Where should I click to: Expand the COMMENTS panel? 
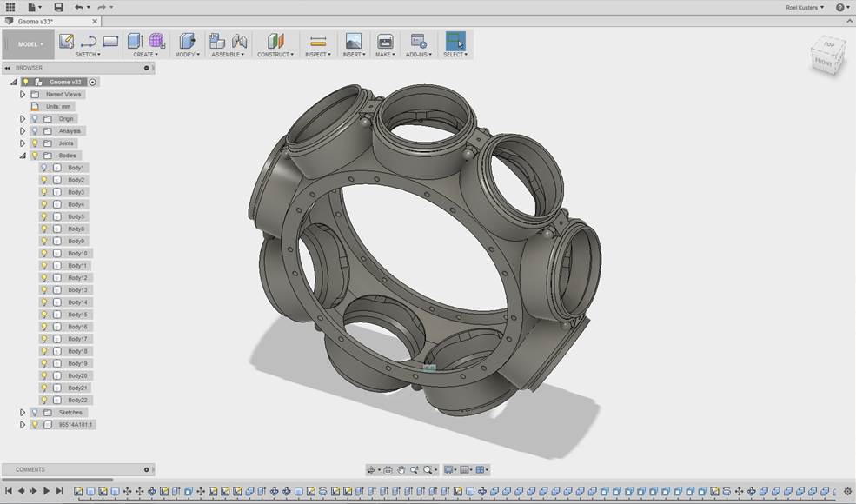[x=146, y=469]
